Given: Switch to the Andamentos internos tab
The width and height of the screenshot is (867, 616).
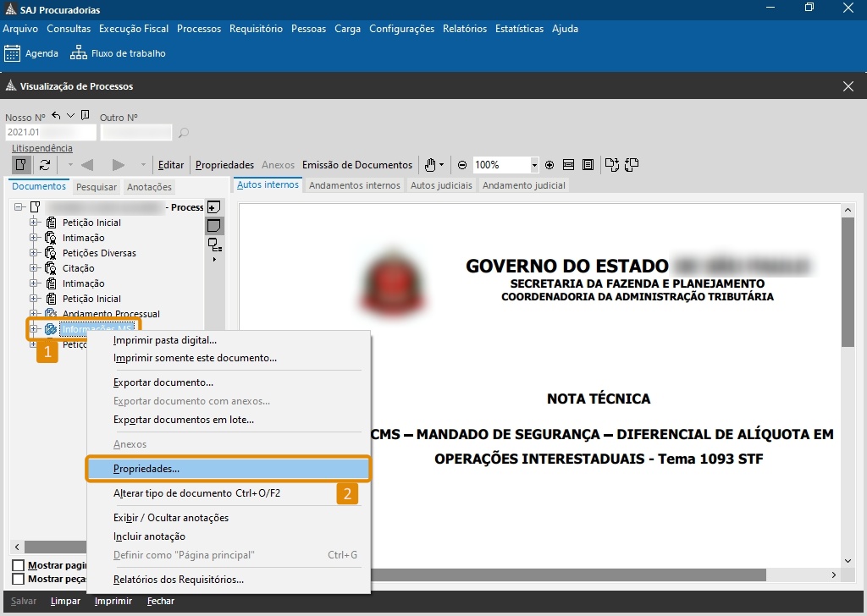Looking at the screenshot, I should pyautogui.click(x=354, y=185).
